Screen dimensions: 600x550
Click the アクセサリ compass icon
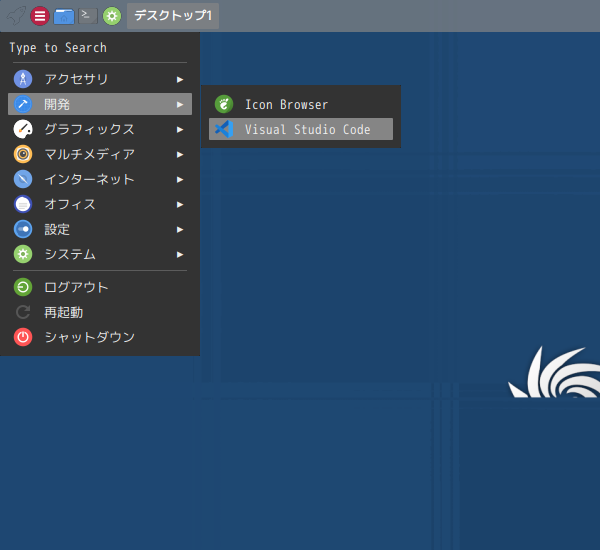click(x=23, y=79)
